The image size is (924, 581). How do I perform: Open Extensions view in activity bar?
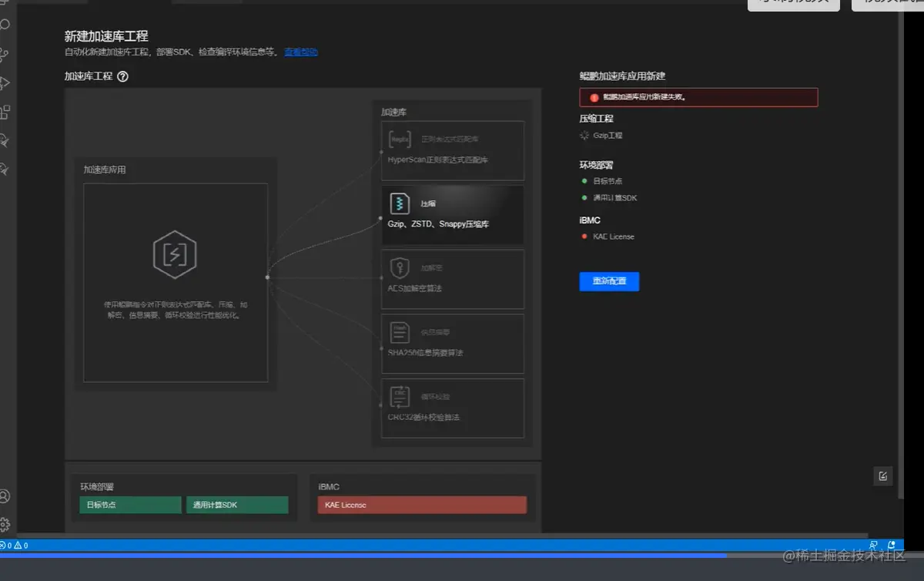pyautogui.click(x=5, y=113)
